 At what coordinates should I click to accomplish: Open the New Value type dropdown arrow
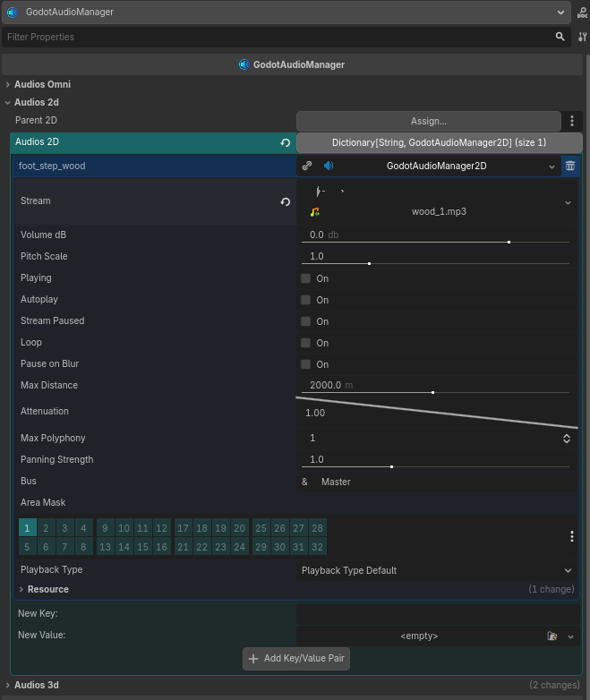click(x=570, y=636)
